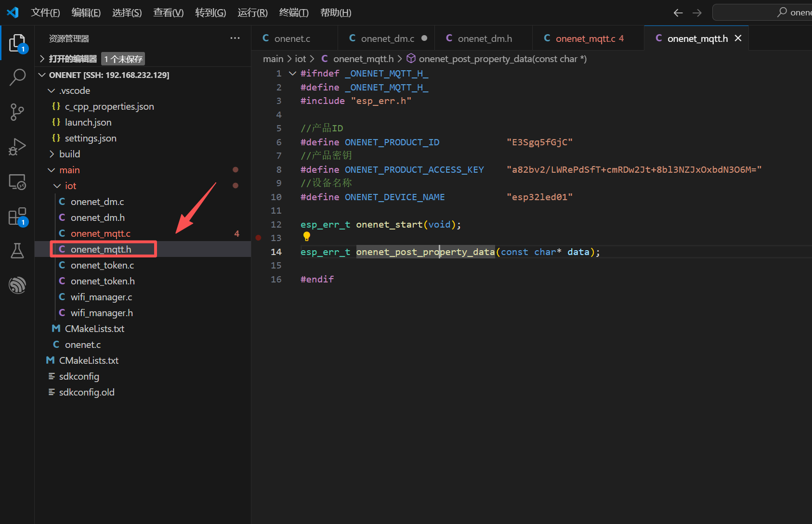Switch to the onenet_mqtt.c tab
Viewport: 812px width, 524px height.
(588, 38)
